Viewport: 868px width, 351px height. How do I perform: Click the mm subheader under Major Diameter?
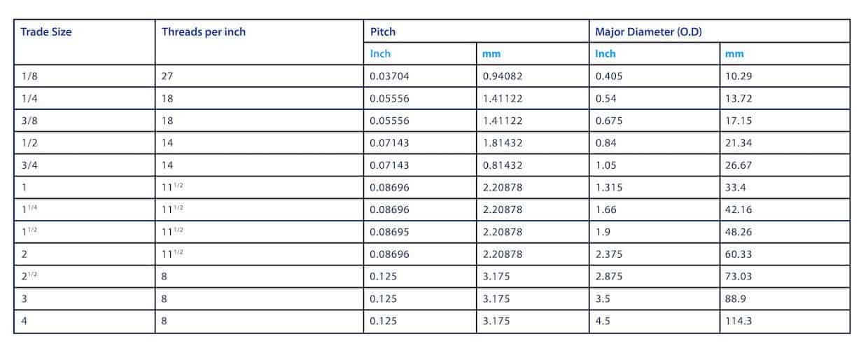(x=734, y=53)
